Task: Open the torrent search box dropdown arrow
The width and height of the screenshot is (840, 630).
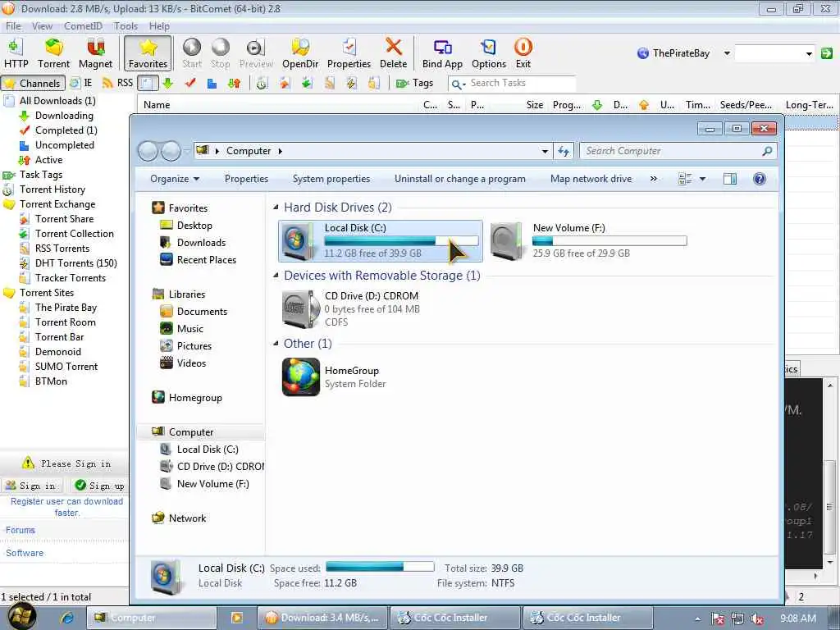Action: pos(808,53)
